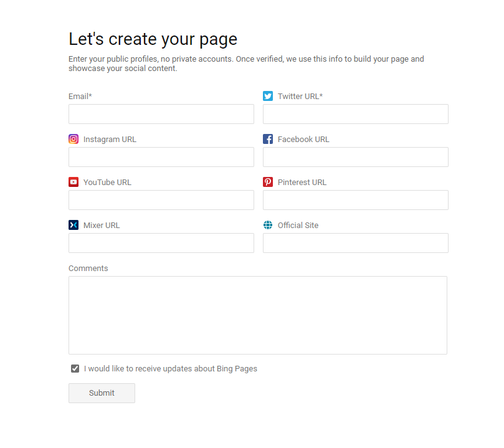Click the Twitter bird icon
Viewport: 504px width, 448px height.
coord(268,96)
